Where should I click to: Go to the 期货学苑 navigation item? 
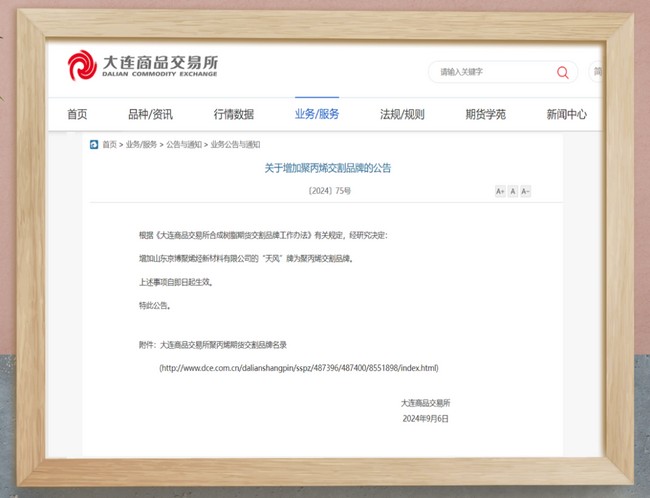[485, 114]
